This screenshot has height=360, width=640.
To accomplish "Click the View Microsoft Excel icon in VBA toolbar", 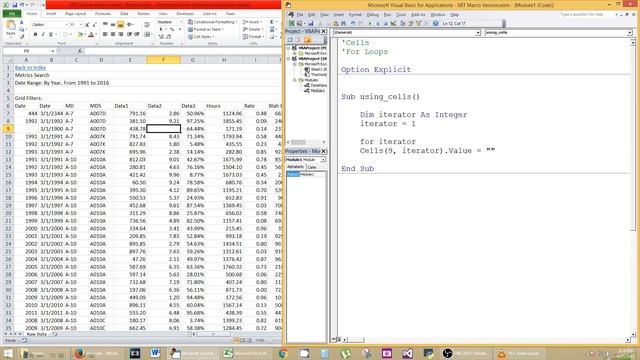I will point(291,23).
